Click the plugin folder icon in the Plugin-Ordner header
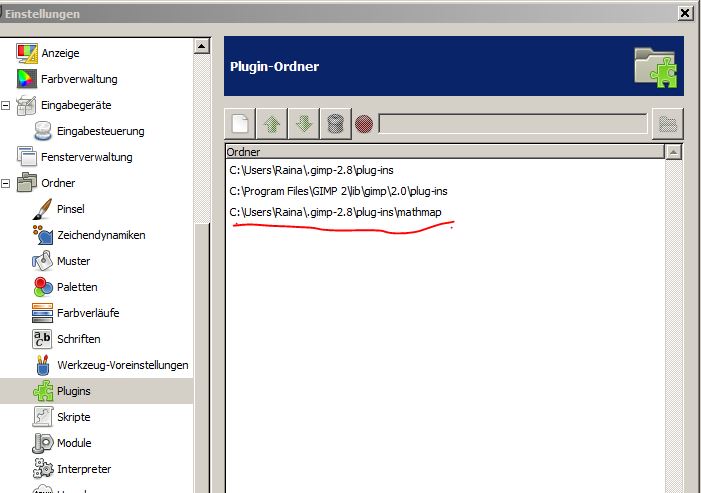 [x=655, y=67]
